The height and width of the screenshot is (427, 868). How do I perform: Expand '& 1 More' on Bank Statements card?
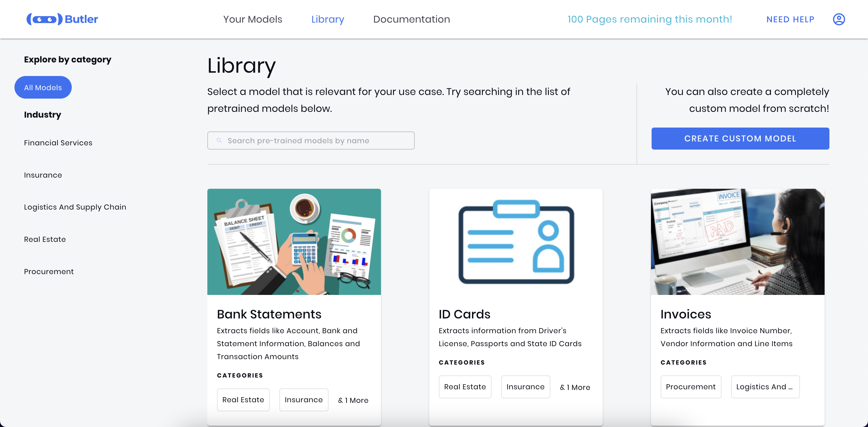coord(353,400)
